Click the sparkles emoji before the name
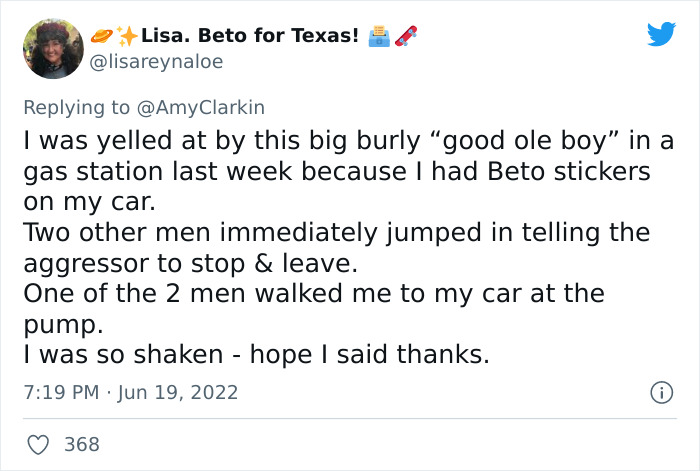This screenshot has height=471, width=700. click(127, 36)
